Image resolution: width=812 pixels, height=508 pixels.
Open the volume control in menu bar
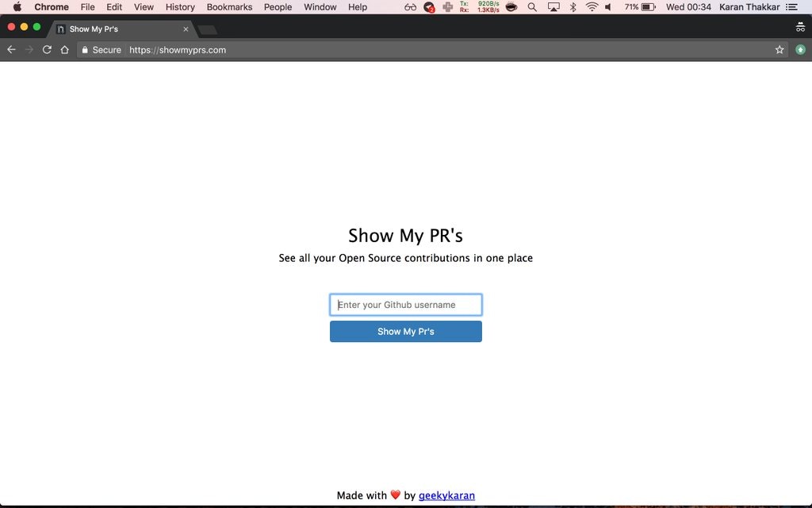pos(608,7)
